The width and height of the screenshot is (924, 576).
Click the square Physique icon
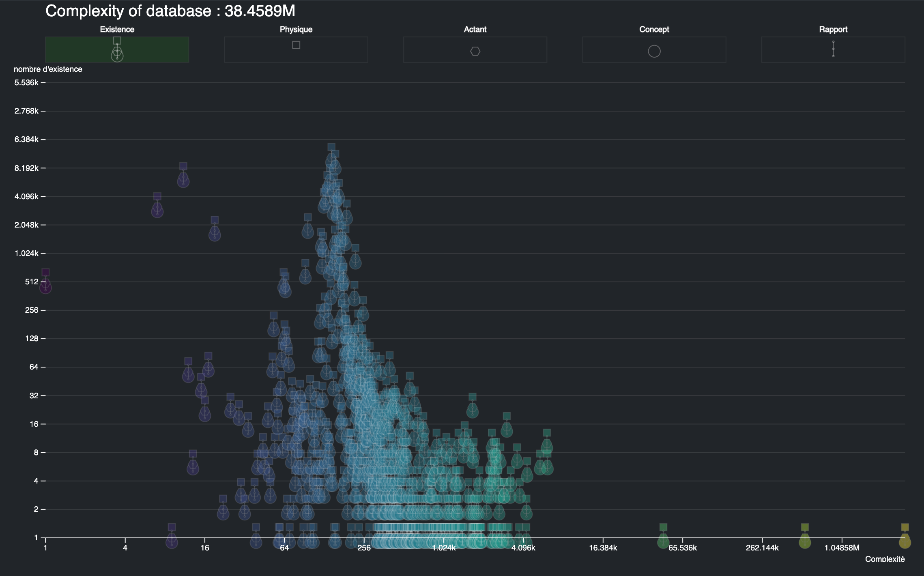(x=296, y=45)
